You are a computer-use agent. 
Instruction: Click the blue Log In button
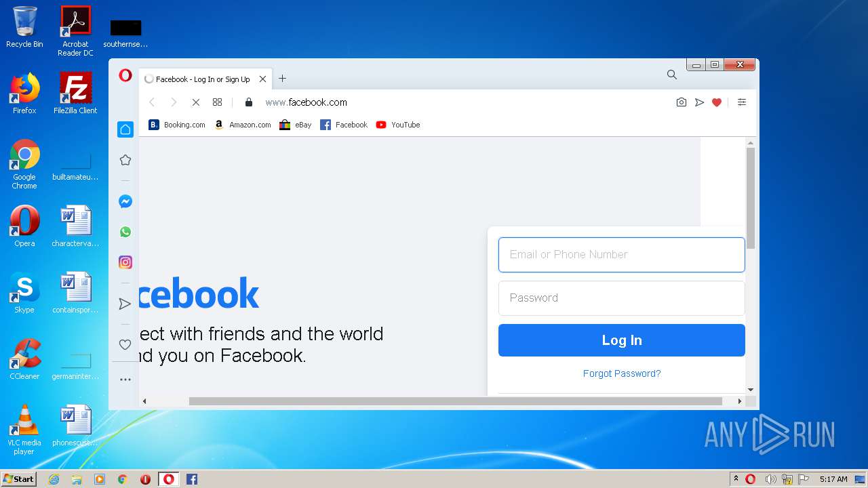tap(621, 340)
